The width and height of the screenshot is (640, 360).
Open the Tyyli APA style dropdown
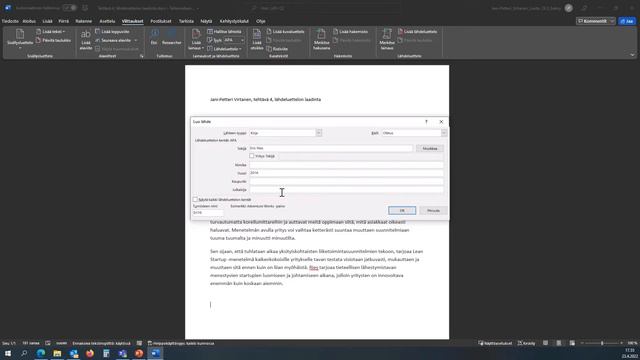(x=234, y=40)
